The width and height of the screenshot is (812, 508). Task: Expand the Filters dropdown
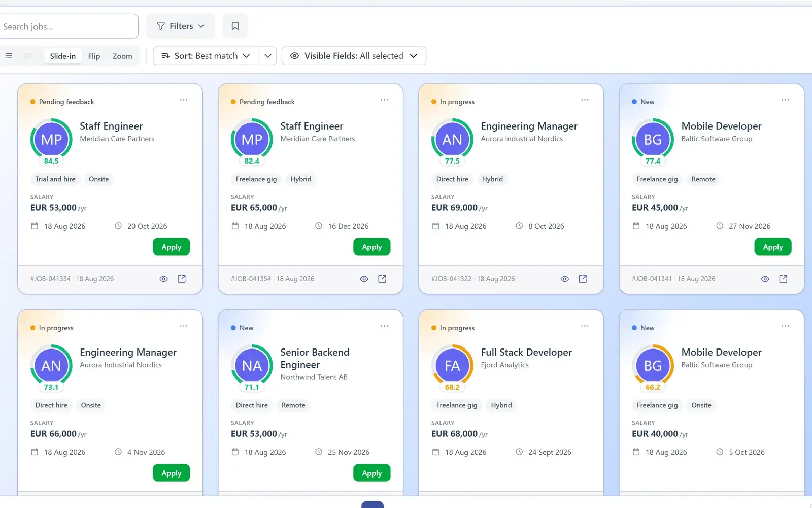[181, 26]
